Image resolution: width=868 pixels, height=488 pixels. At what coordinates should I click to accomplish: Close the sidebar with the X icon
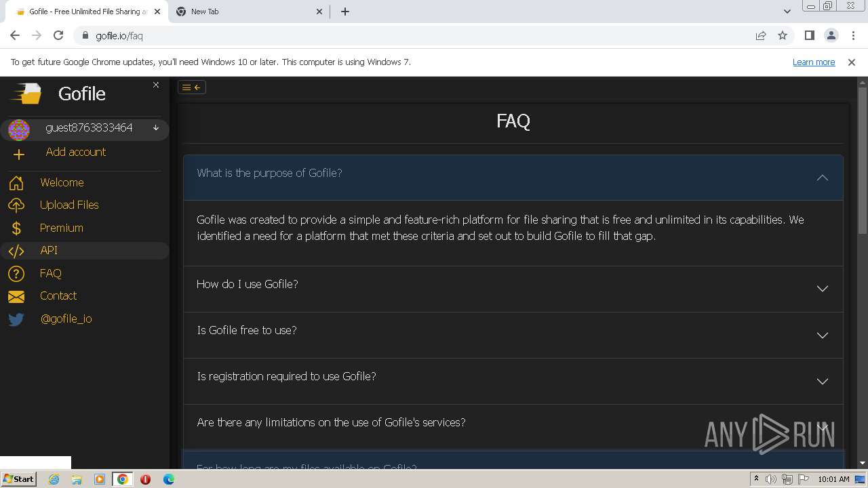tap(156, 85)
